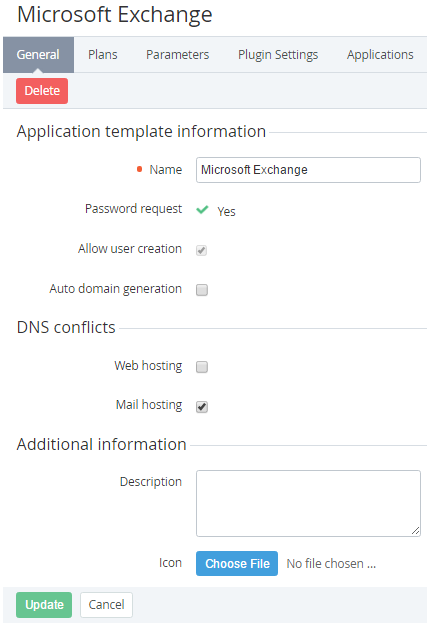Open the General tab
The width and height of the screenshot is (433, 627).
tap(38, 55)
